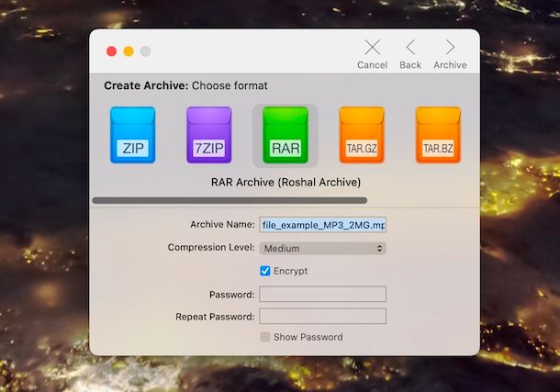Click the 'Create Archive: Choose format' heading
This screenshot has width=560, height=392.
tap(185, 85)
